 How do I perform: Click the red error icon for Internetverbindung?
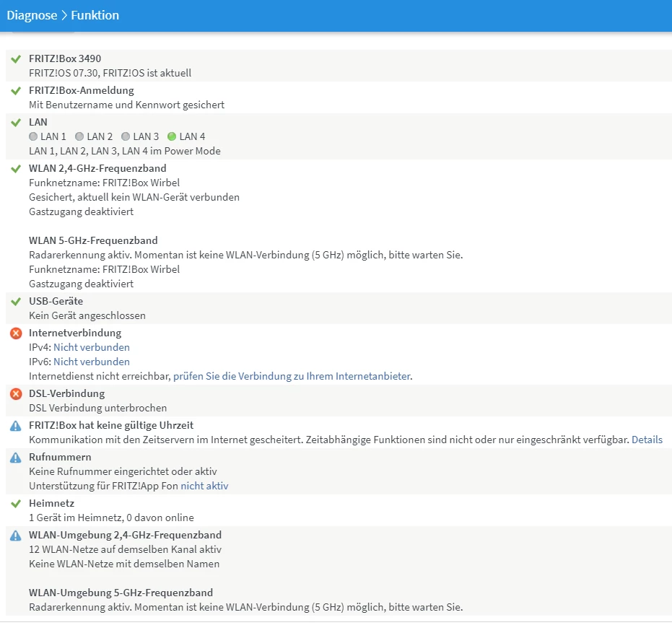[x=16, y=333]
